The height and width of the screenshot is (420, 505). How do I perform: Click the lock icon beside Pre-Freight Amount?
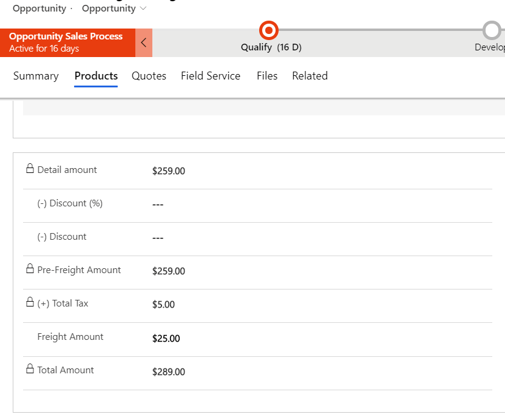30,269
